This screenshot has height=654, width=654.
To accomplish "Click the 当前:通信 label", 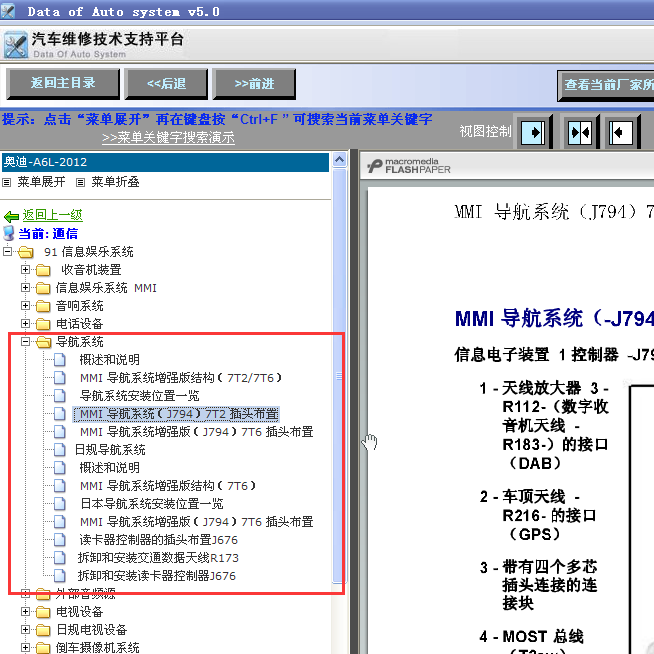I will (x=48, y=234).
